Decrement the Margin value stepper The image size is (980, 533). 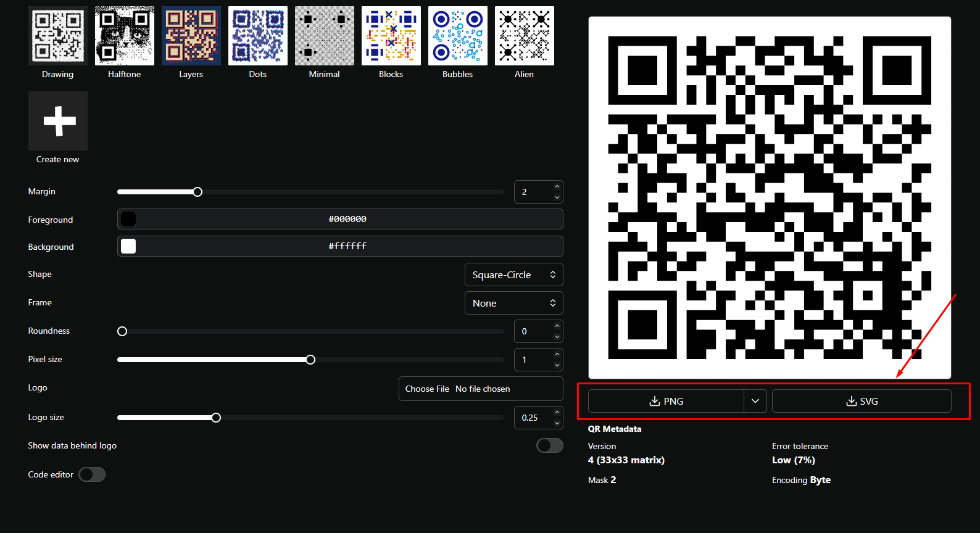tap(557, 197)
